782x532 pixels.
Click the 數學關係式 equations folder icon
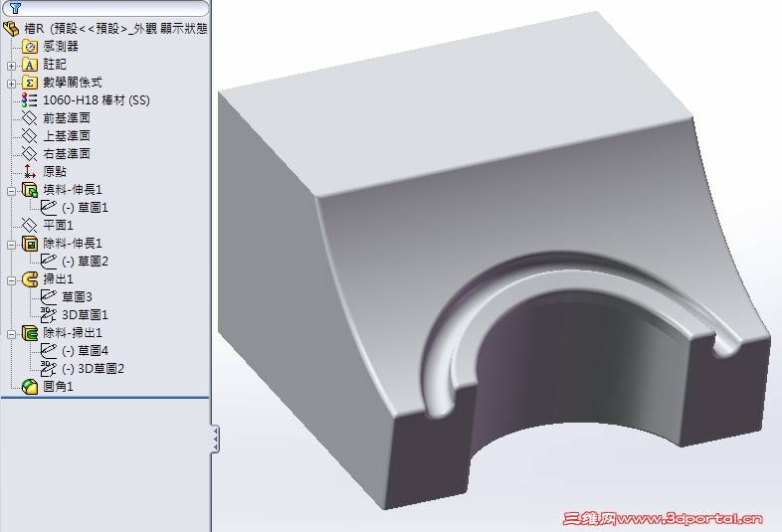click(30, 83)
